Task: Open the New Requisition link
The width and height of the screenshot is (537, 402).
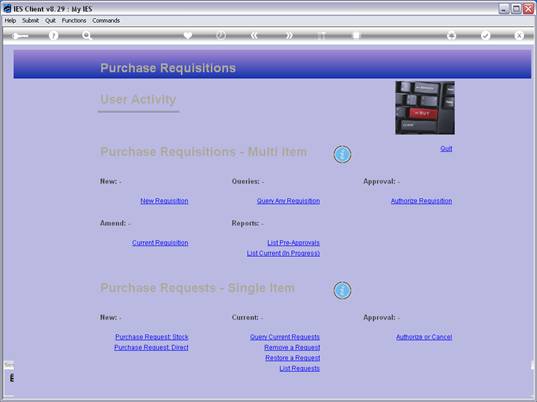Action: tap(164, 201)
